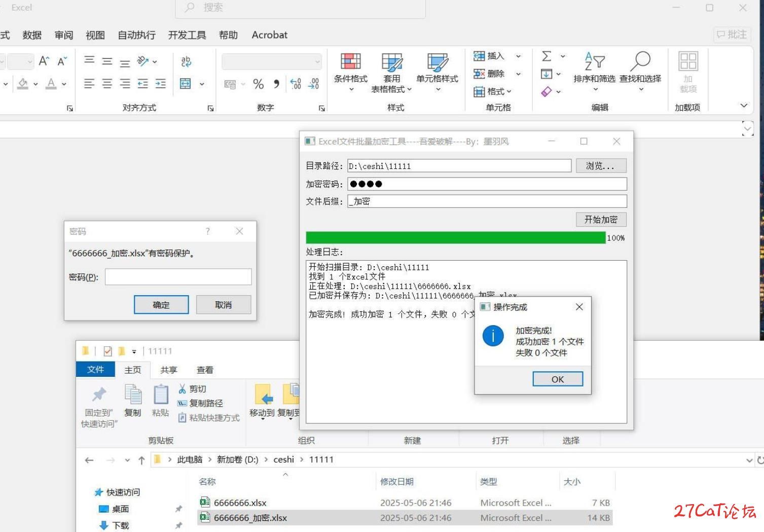Switch to 查看 tab in Explorer
Image resolution: width=764 pixels, height=532 pixels.
(205, 370)
